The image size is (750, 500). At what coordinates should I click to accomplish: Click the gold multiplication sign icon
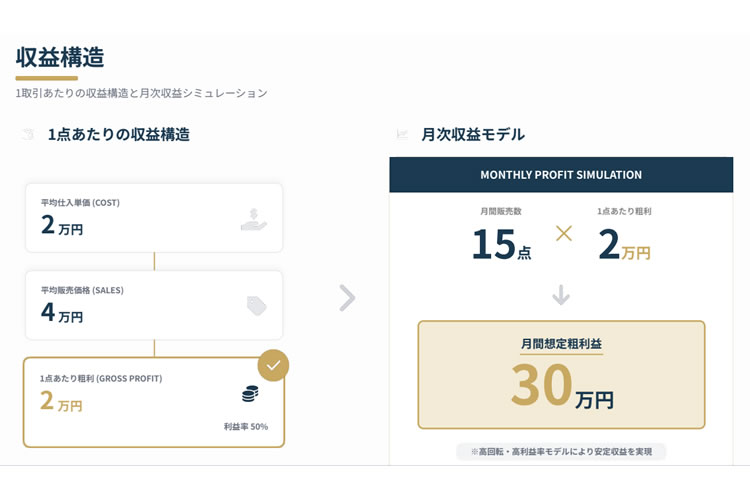click(x=564, y=233)
